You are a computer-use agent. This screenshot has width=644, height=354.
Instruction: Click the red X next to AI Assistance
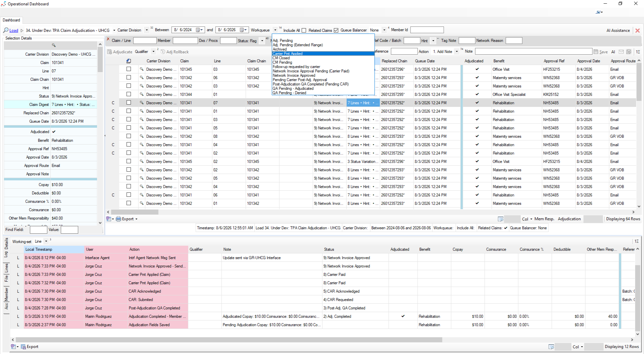pyautogui.click(x=638, y=31)
